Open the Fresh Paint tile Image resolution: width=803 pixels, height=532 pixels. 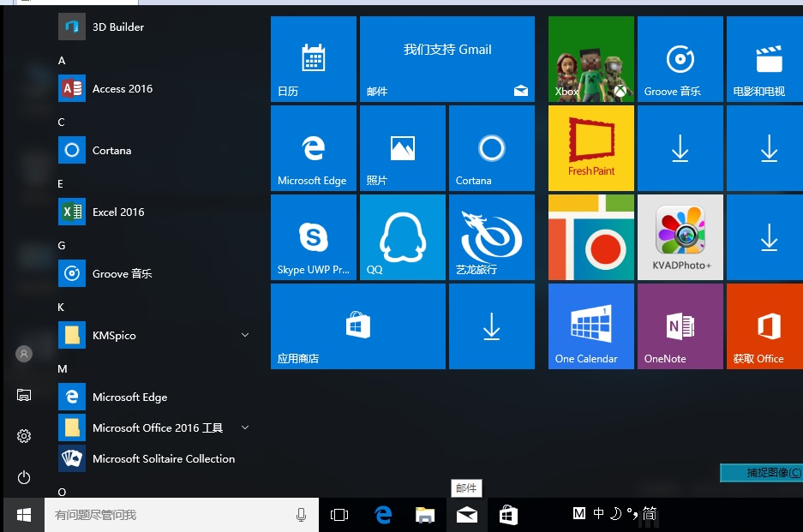[x=590, y=147]
